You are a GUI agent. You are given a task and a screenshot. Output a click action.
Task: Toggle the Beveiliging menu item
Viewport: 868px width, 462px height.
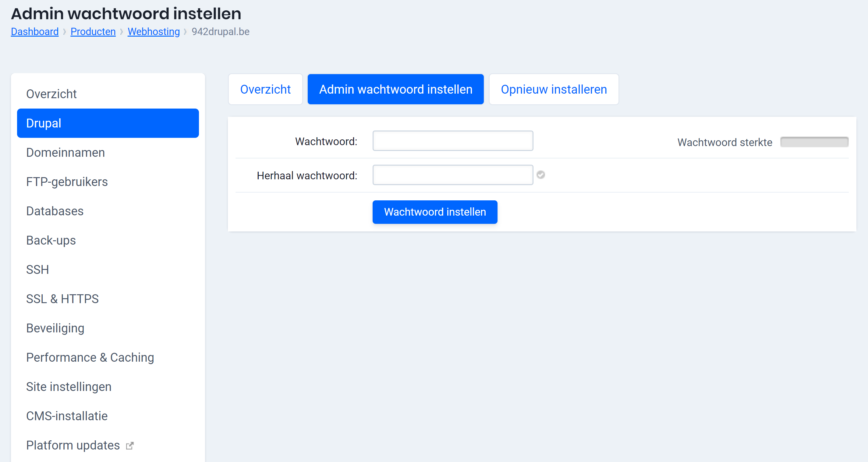(56, 328)
